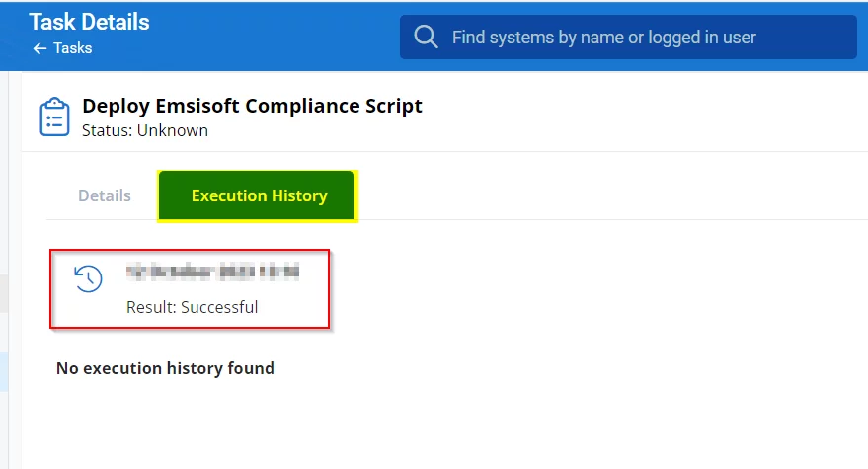Select the Execution History tab
The width and height of the screenshot is (868, 469).
(258, 195)
